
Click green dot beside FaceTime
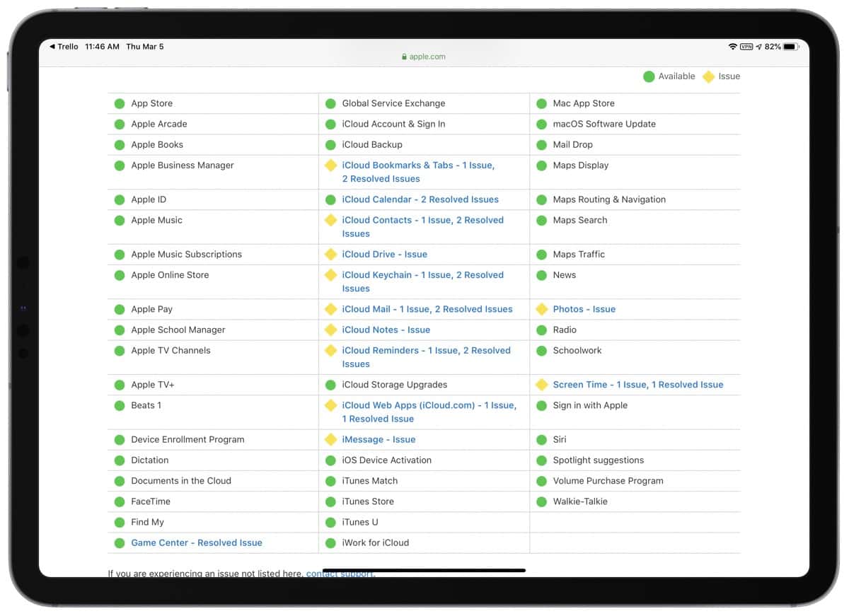click(120, 501)
